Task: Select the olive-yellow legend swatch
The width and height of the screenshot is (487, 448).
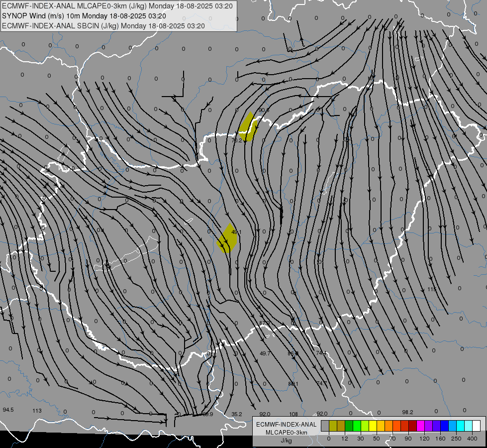Action: [x=333, y=426]
